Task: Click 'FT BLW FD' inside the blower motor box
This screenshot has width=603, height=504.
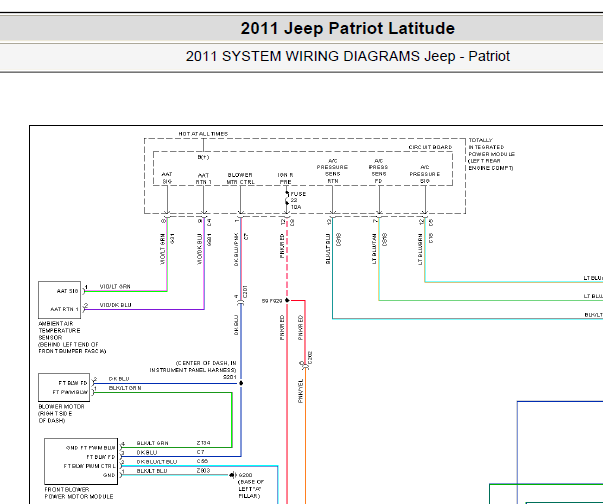Action: coord(73,383)
